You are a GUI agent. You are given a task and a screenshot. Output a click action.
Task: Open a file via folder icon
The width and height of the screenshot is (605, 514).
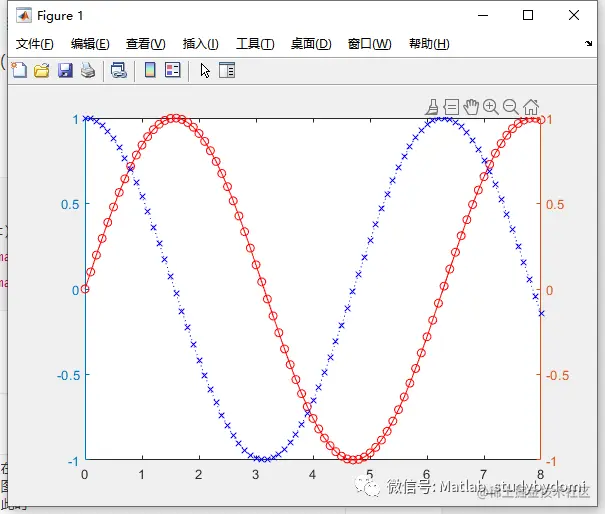coord(42,71)
